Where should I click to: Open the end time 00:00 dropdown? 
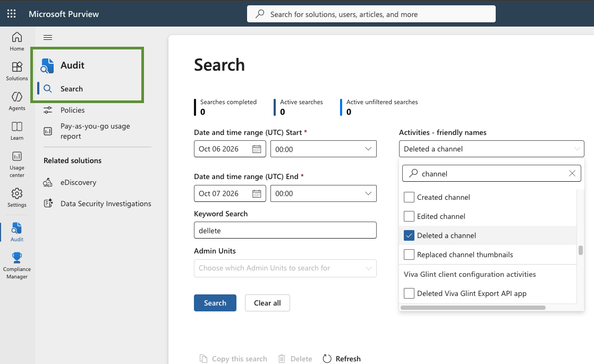pyautogui.click(x=324, y=193)
